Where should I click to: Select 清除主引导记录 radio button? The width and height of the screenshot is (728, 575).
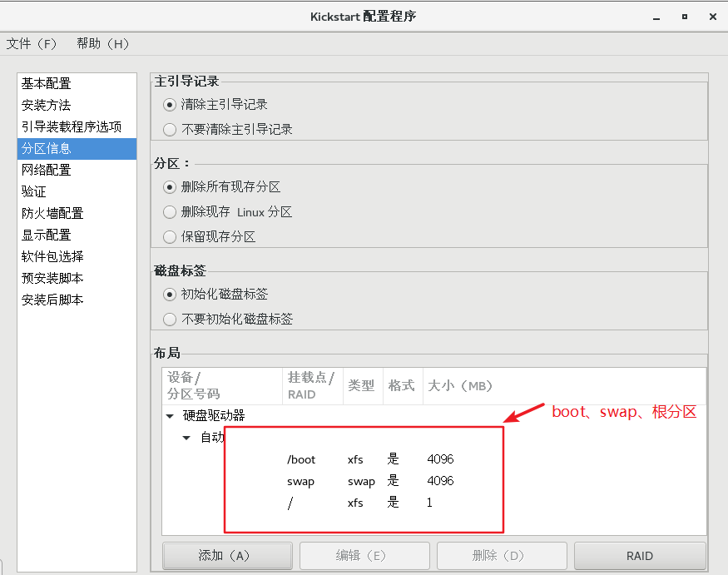[170, 105]
